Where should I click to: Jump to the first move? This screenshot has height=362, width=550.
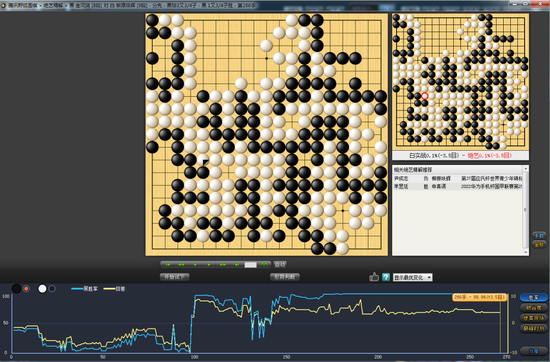tap(168, 265)
